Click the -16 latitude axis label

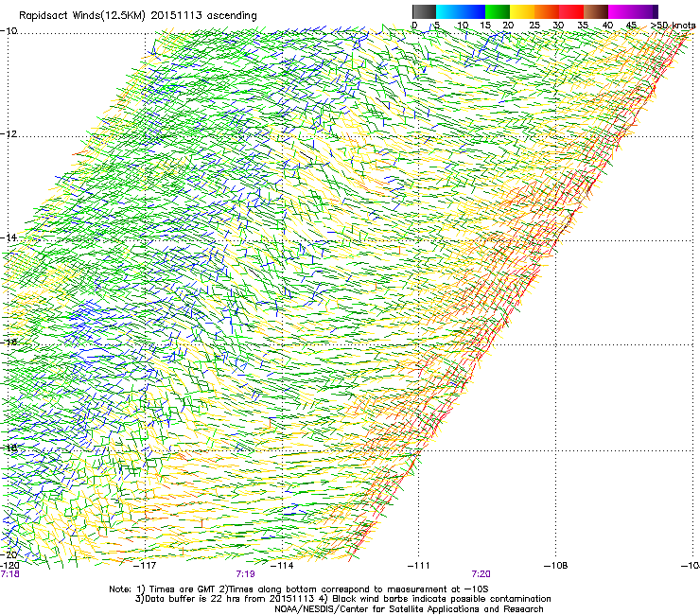click(x=9, y=343)
